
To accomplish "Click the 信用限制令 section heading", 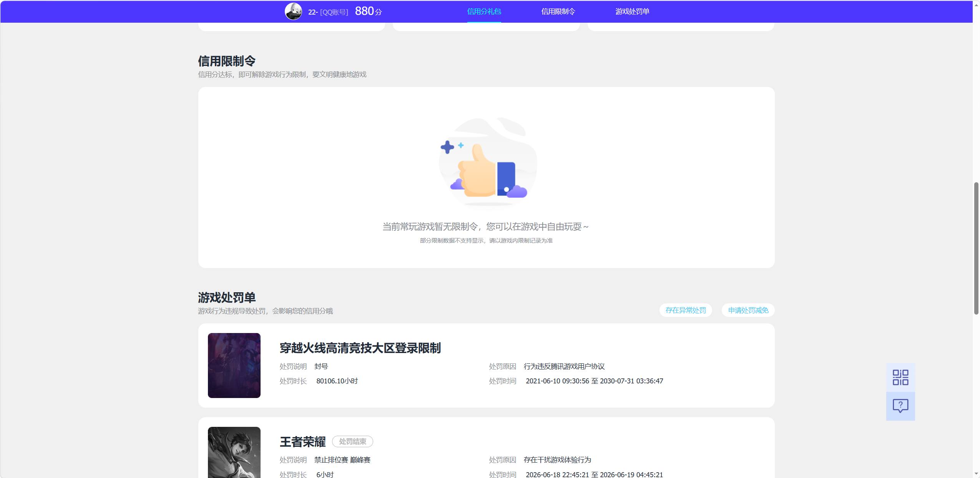I will (227, 61).
